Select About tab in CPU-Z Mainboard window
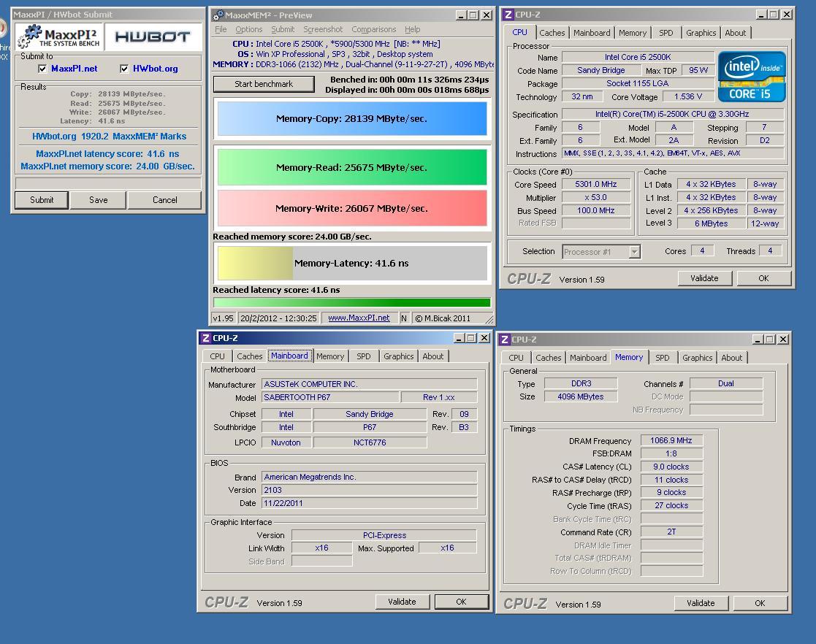 coord(433,356)
